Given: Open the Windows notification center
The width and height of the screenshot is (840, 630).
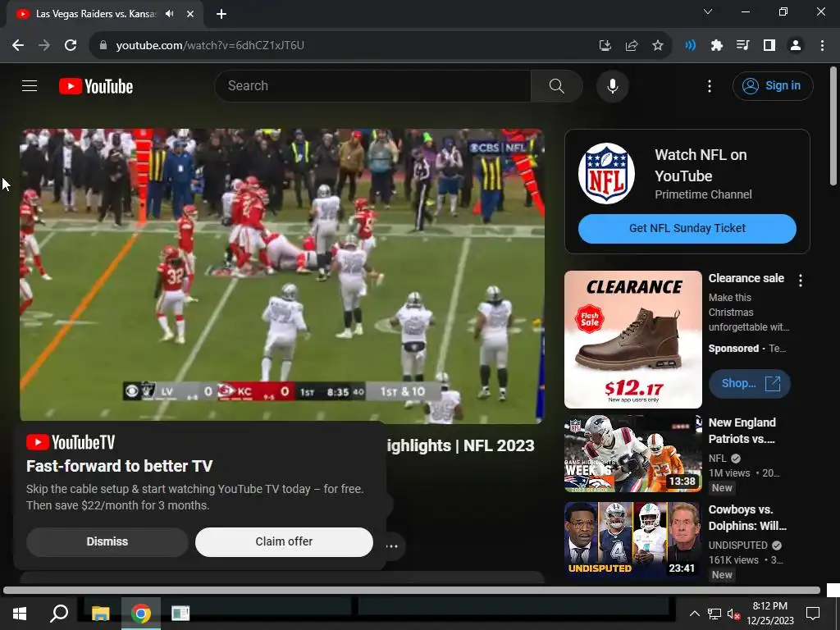Looking at the screenshot, I should pyautogui.click(x=813, y=614).
